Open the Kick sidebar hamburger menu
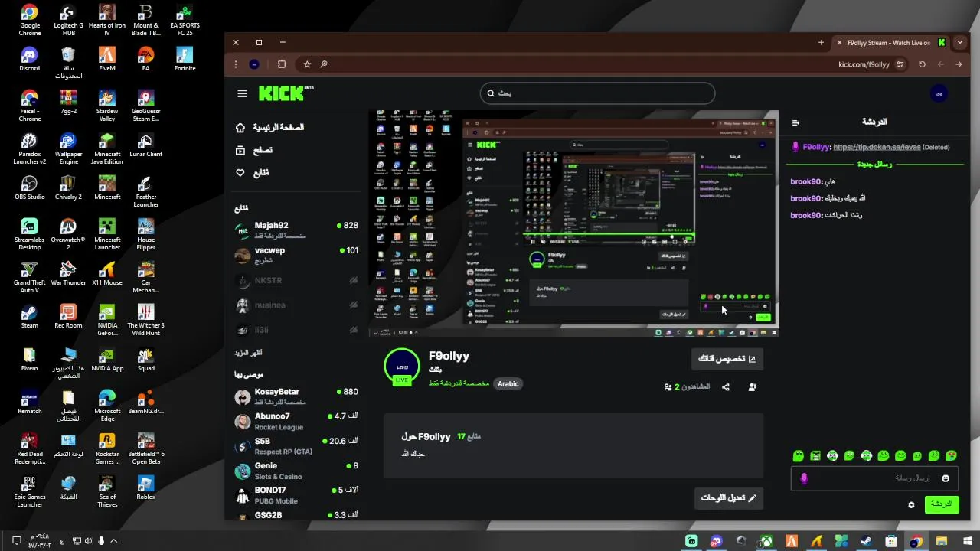The image size is (980, 551). (x=243, y=93)
